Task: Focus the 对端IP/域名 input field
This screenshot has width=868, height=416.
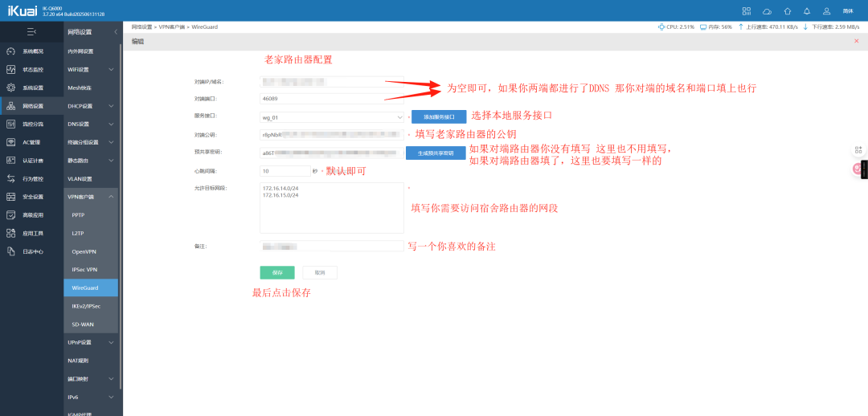Action: (x=332, y=82)
